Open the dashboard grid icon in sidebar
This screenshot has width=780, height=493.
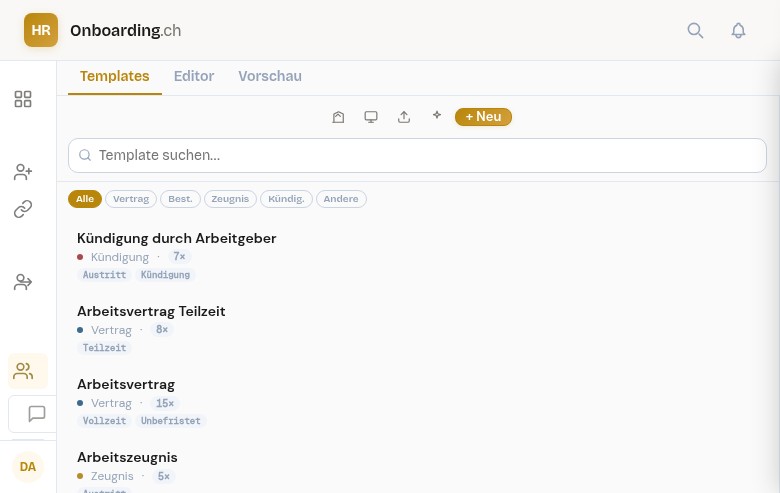coord(23,99)
